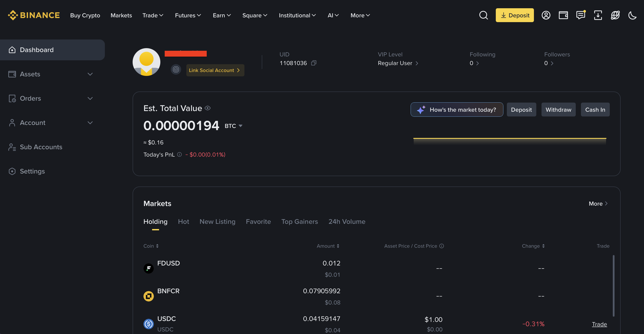The height and width of the screenshot is (334, 644).
Task: Open the Institutional dropdown menu
Action: point(297,15)
